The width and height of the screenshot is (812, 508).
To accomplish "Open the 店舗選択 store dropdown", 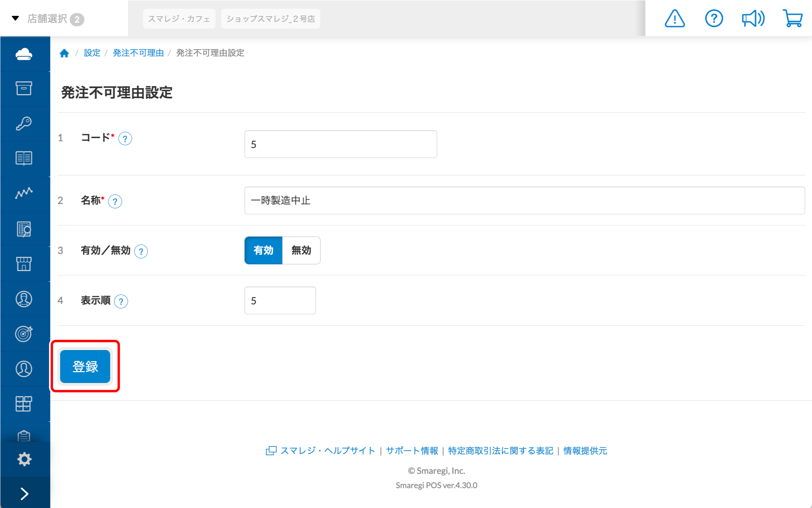I will (x=48, y=19).
